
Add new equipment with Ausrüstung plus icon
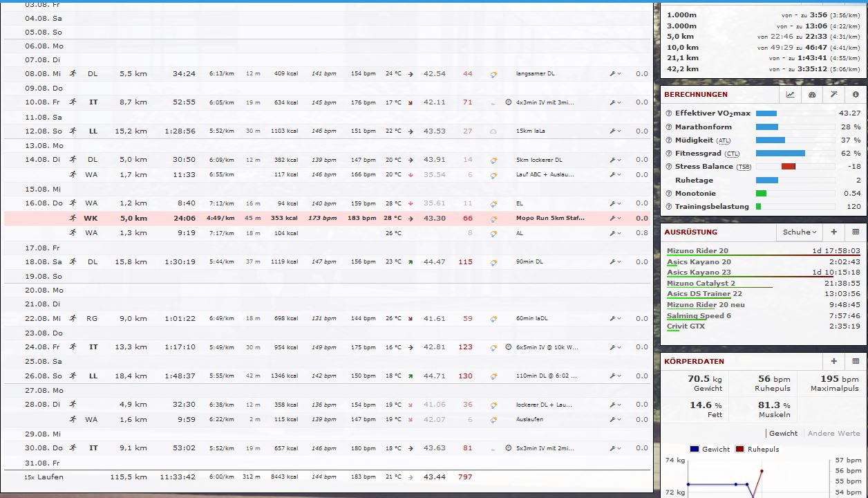834,232
